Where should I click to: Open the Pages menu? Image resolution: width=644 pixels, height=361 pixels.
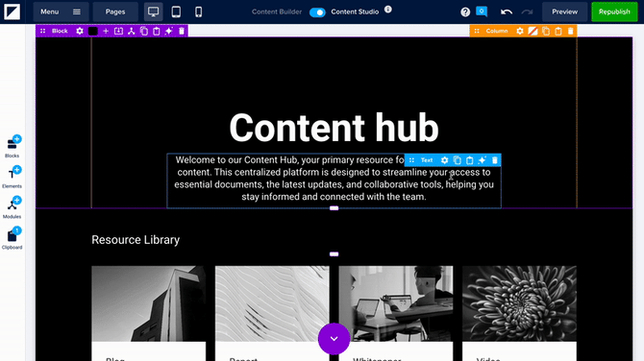[x=115, y=12]
